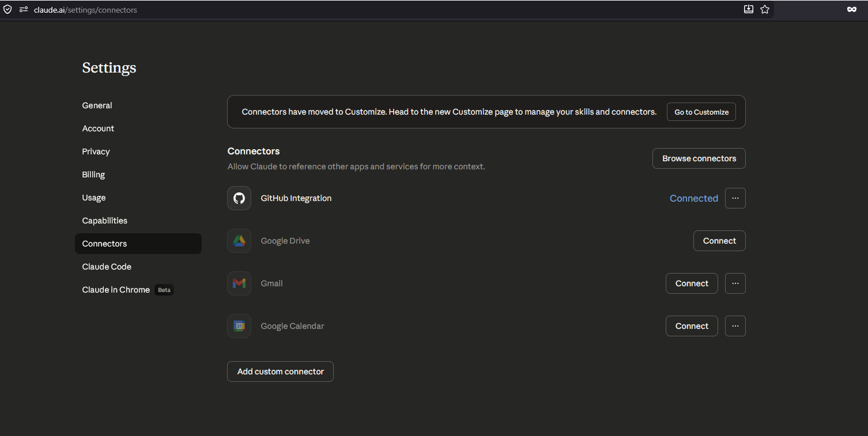The image size is (868, 436).
Task: Click the infinity extension icon in browser toolbar
Action: 851,9
